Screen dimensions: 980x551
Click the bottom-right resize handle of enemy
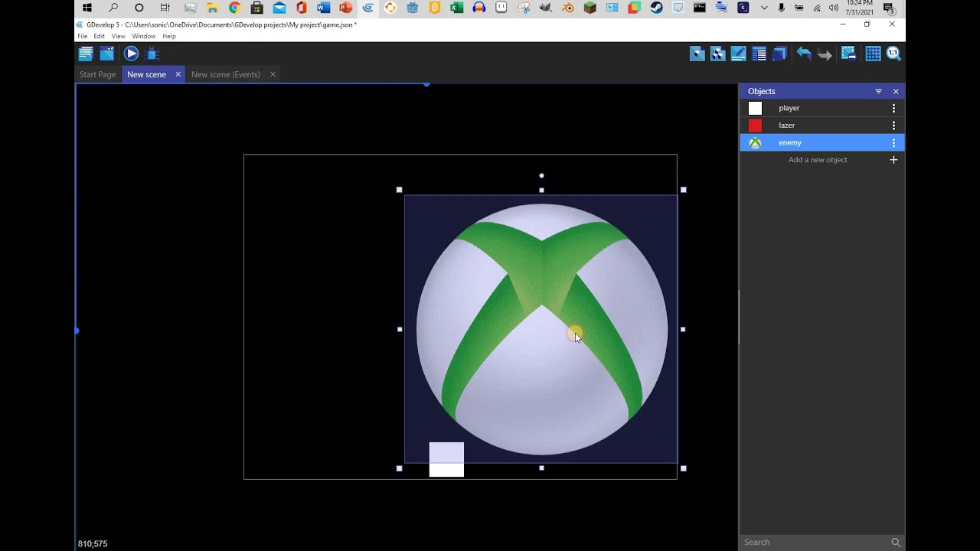coord(684,468)
